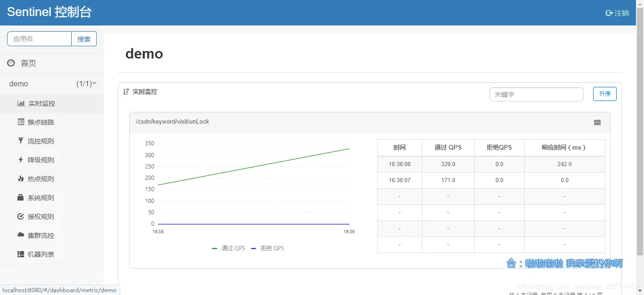
Task: Open the hamburger menu on unLock resource card
Action: tap(597, 122)
